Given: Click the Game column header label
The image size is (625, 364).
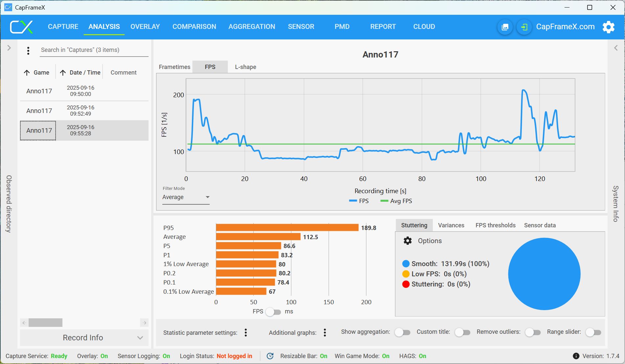Looking at the screenshot, I should pos(41,73).
